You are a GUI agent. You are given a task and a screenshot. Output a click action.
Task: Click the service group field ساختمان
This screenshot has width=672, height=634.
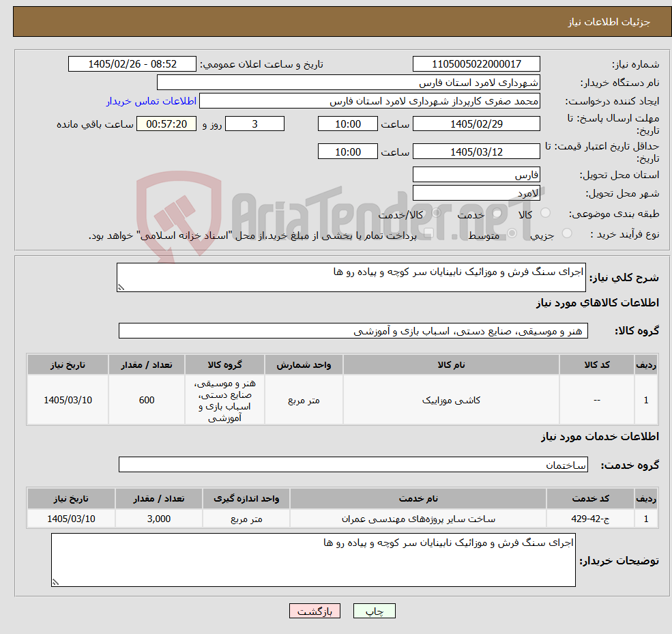(x=353, y=465)
